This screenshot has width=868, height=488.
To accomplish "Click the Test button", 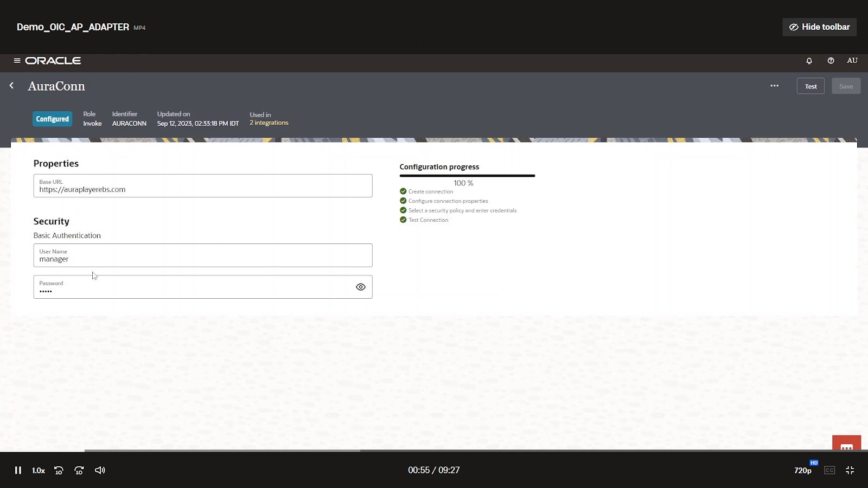I will (810, 86).
